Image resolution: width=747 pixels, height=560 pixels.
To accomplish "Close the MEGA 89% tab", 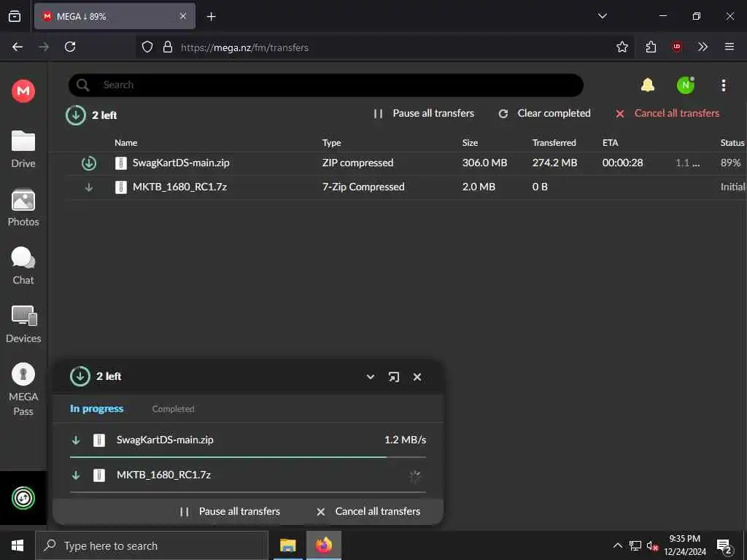I will pos(182,16).
